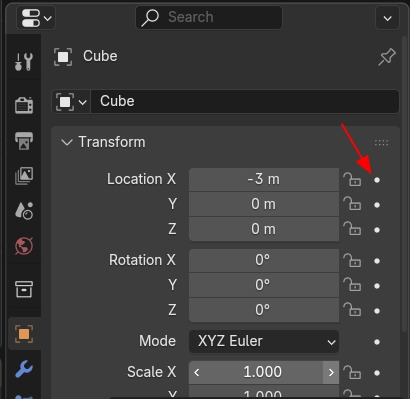Toggle the Scale X lock

(x=352, y=372)
